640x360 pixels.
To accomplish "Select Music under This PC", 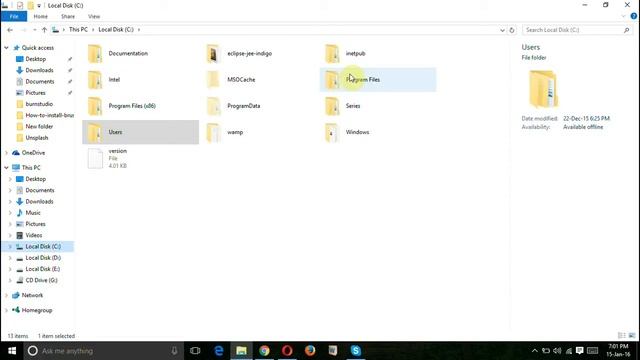I will click(x=33, y=213).
